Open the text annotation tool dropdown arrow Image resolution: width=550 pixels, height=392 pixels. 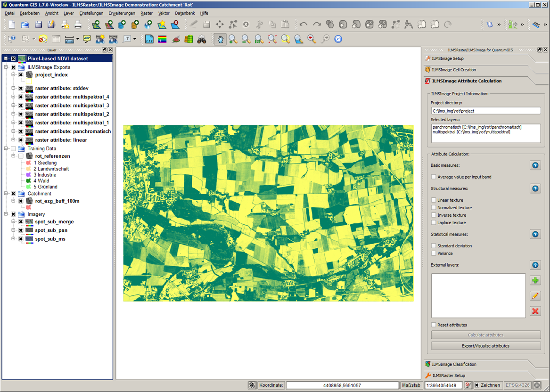click(135, 39)
